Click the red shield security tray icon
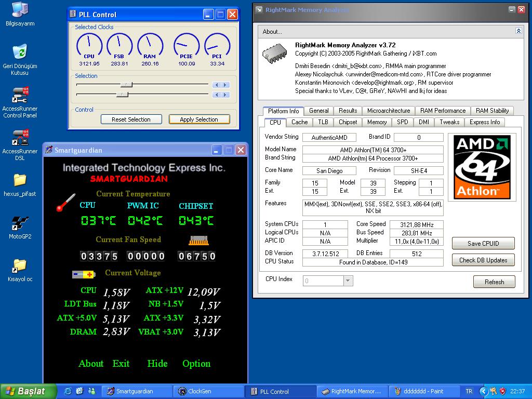Screen dimensions: 532x399 pyautogui.click(x=503, y=391)
